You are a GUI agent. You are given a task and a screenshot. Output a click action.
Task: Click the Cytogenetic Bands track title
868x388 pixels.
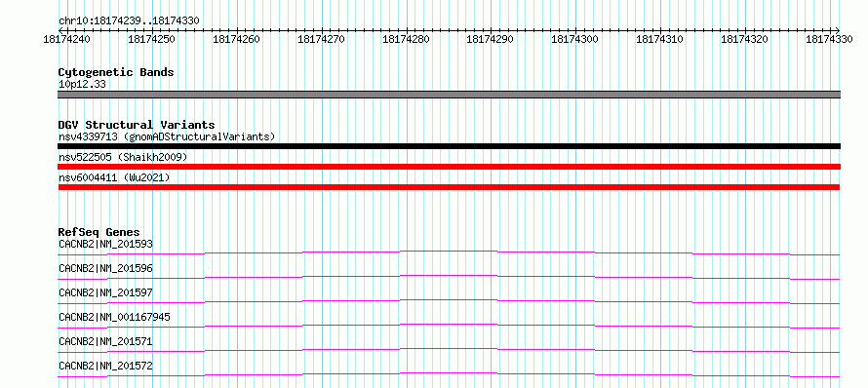pyautogui.click(x=116, y=72)
